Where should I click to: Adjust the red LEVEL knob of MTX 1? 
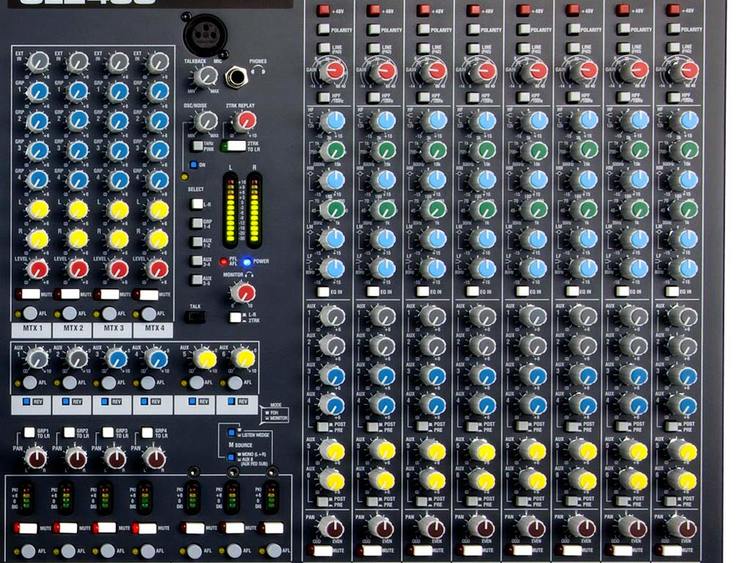[x=37, y=269]
